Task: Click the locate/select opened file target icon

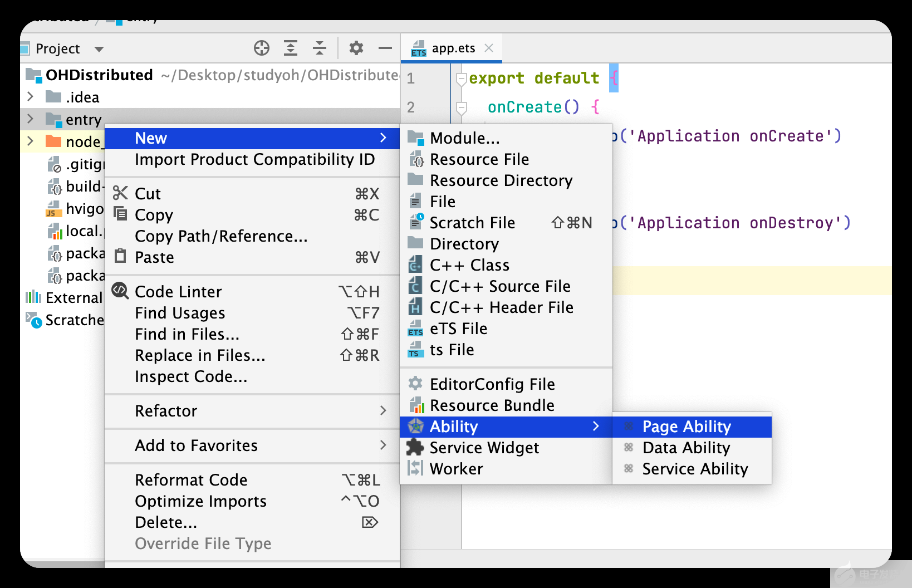Action: tap(262, 48)
